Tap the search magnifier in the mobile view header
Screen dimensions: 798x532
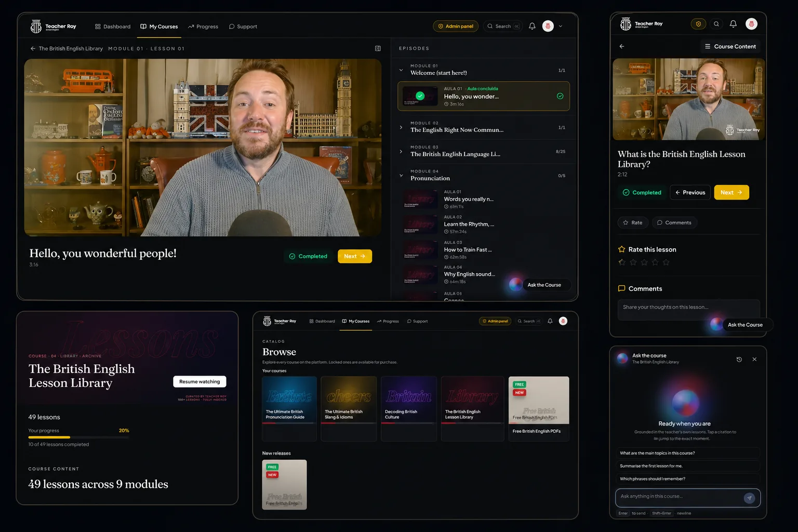716,24
